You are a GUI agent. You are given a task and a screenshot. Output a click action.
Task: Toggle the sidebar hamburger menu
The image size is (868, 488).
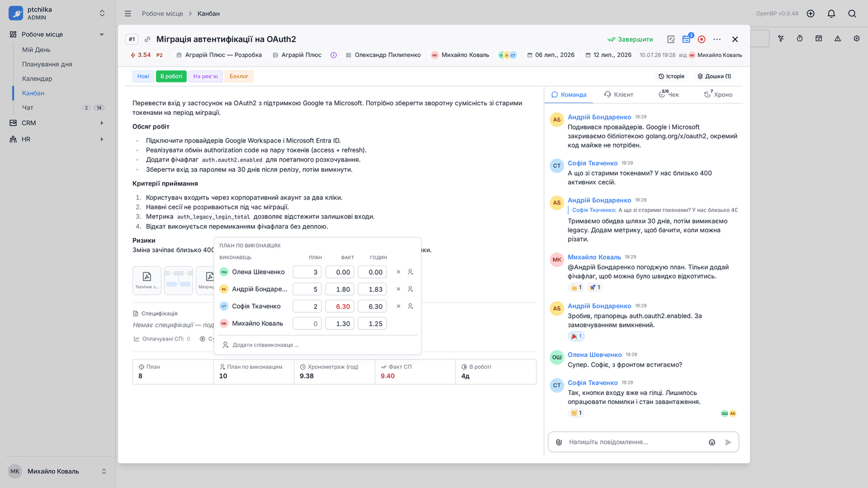click(x=128, y=14)
